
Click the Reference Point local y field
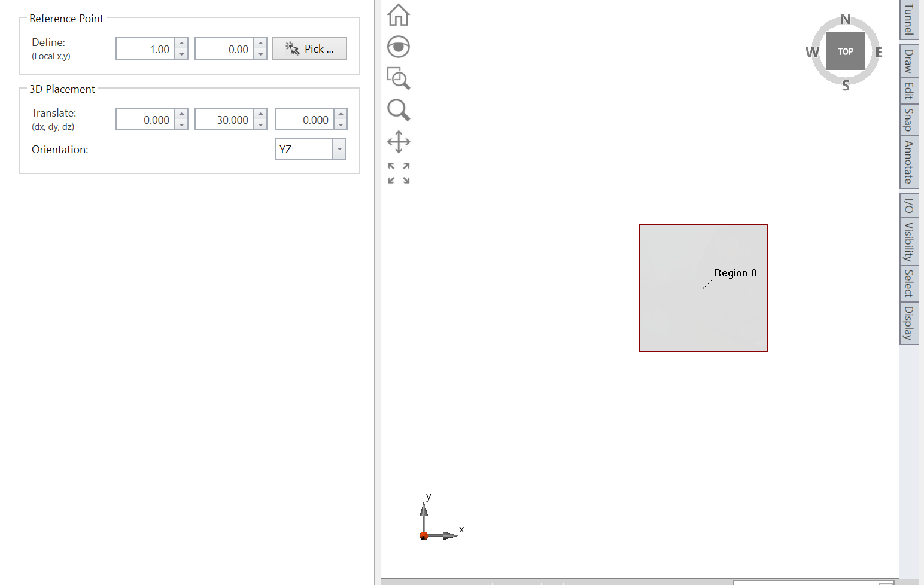pos(224,49)
